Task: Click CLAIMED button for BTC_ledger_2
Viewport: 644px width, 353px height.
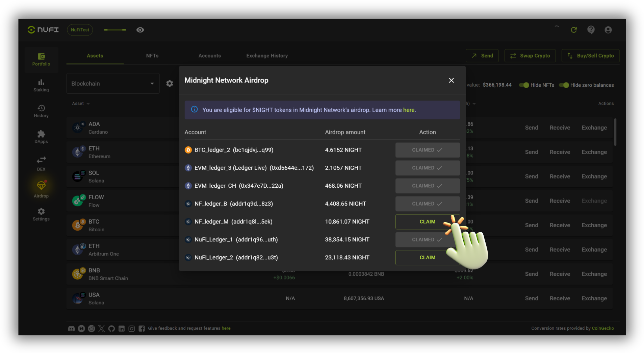Action: pyautogui.click(x=427, y=150)
